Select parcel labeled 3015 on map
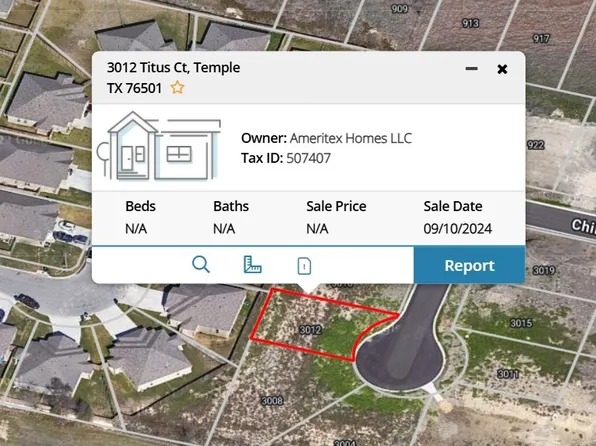The image size is (596, 446). tap(521, 323)
